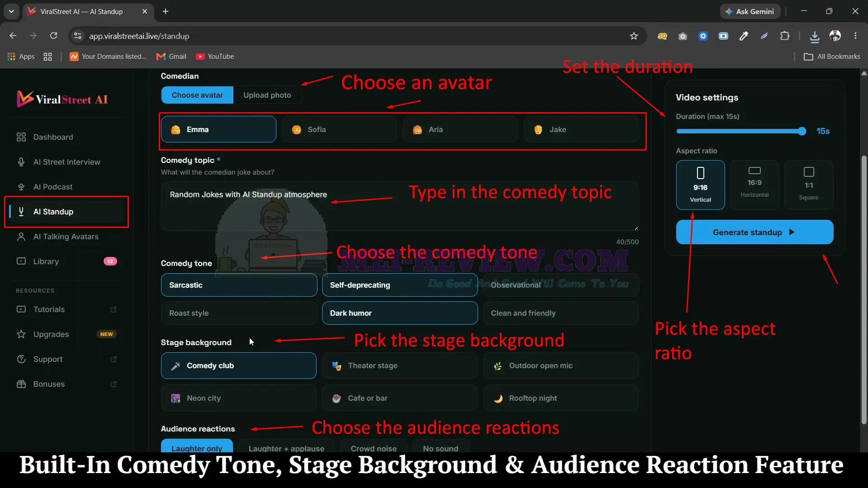Open the Upgrades page
868x488 pixels.
pos(66,334)
